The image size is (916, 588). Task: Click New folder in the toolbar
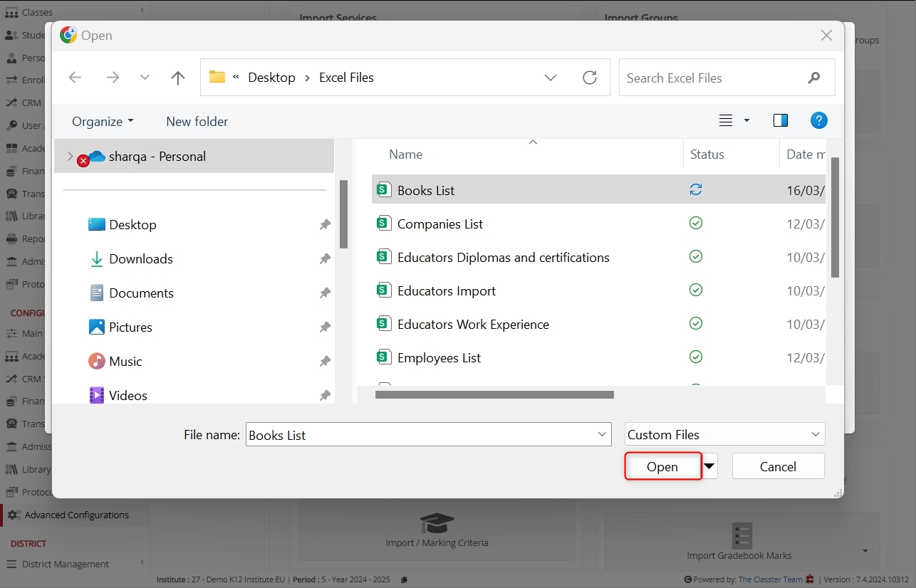click(197, 122)
